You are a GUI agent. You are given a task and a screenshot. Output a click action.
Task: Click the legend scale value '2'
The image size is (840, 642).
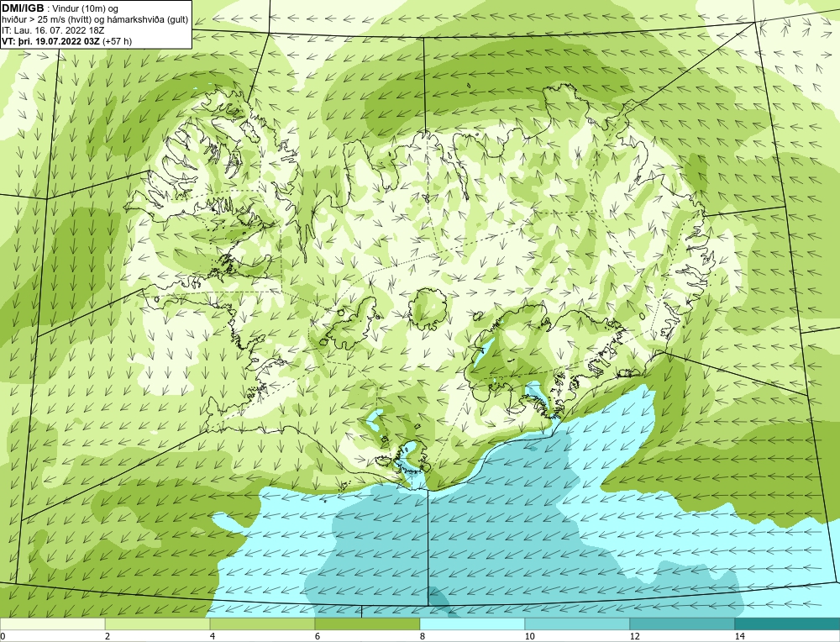tap(108, 636)
